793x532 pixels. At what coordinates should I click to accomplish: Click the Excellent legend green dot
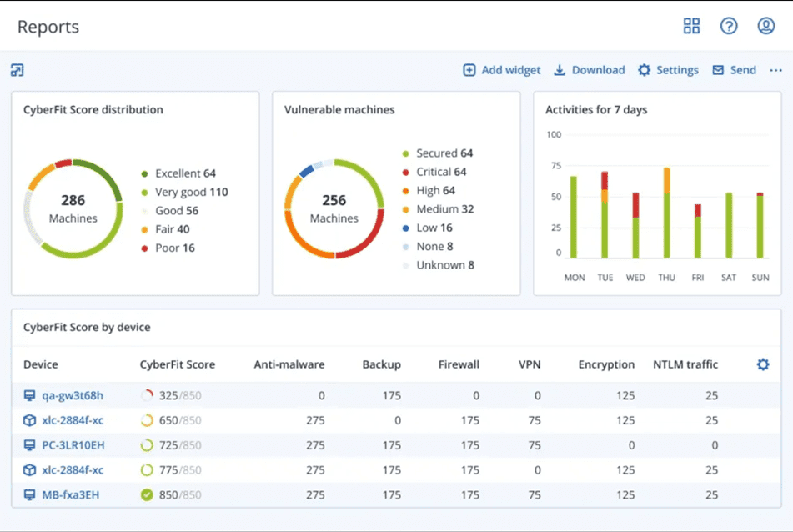144,173
